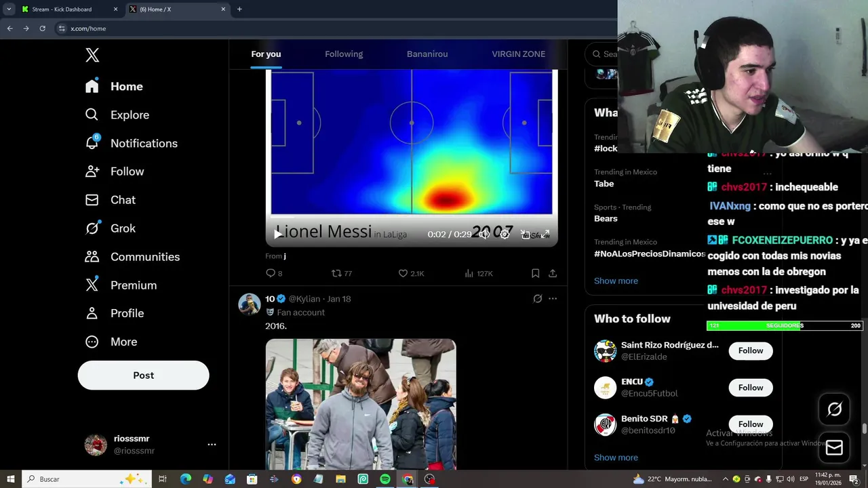The image size is (868, 488).
Task: Click the page scrollbar thumb
Action: click(x=864, y=430)
